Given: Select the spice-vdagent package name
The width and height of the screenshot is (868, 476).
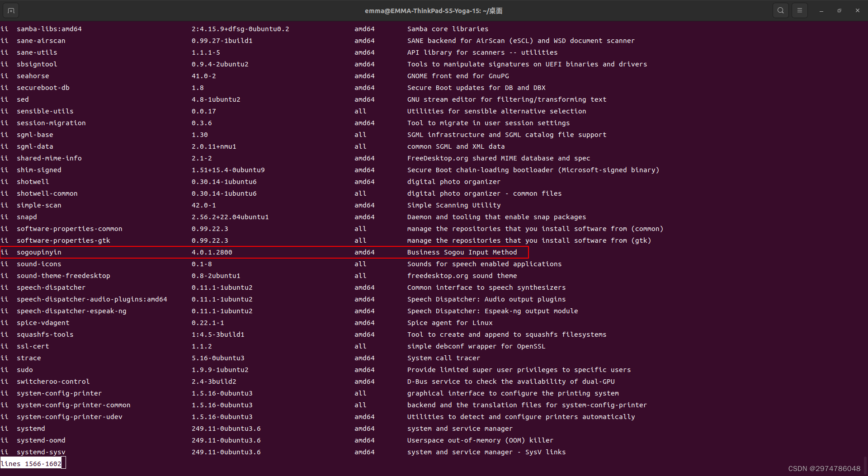Looking at the screenshot, I should (43, 323).
